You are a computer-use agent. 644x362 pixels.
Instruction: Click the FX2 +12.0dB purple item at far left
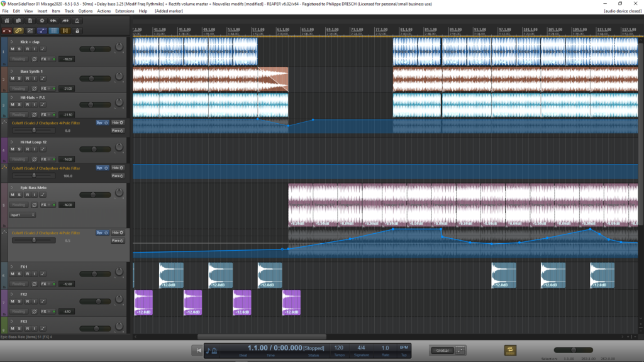[x=143, y=302]
